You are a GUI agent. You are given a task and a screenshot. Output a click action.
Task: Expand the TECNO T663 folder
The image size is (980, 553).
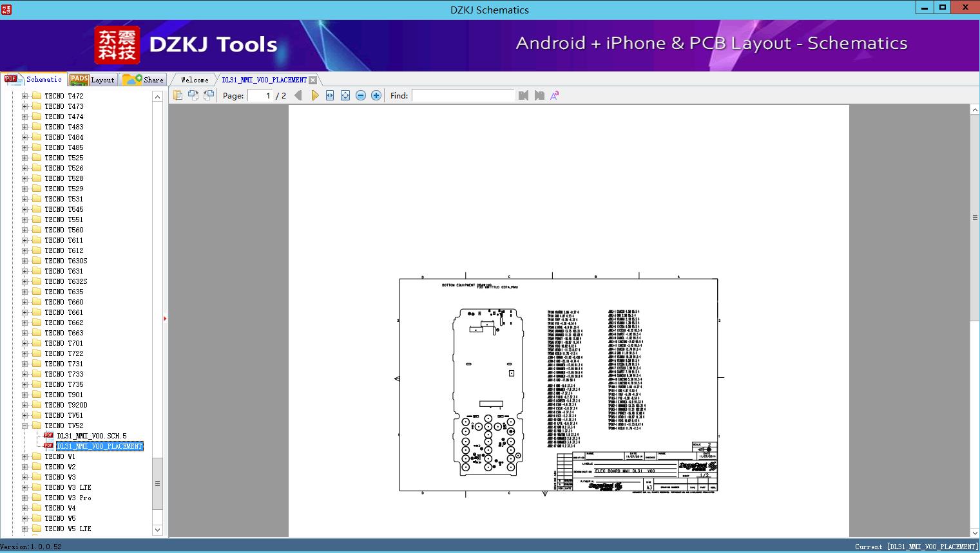tap(24, 333)
